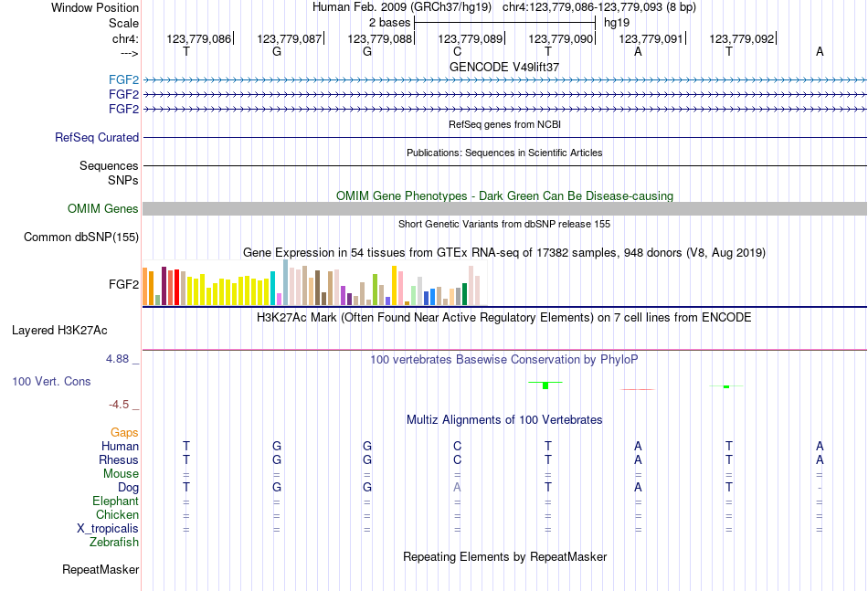Click RefSeq genes from NCBI title

(x=505, y=124)
